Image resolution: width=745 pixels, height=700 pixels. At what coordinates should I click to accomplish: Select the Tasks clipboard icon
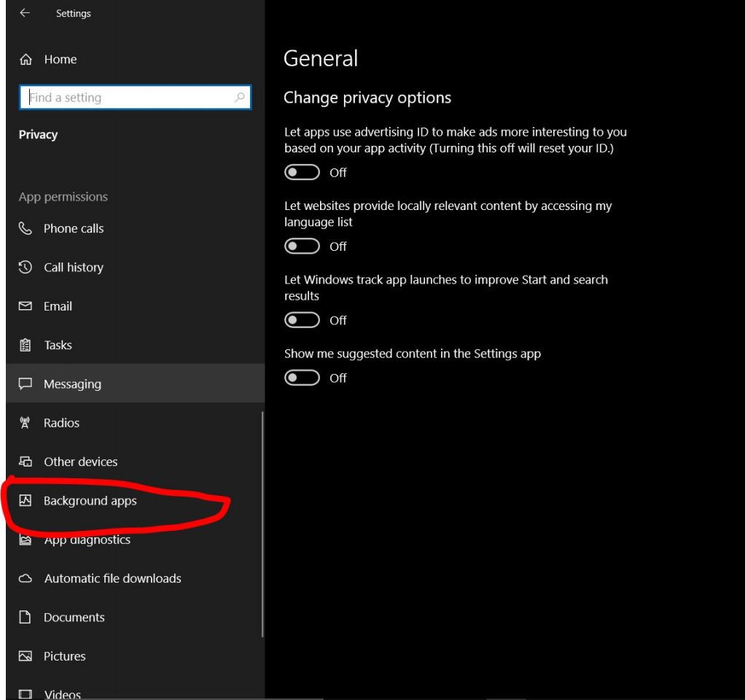point(26,345)
